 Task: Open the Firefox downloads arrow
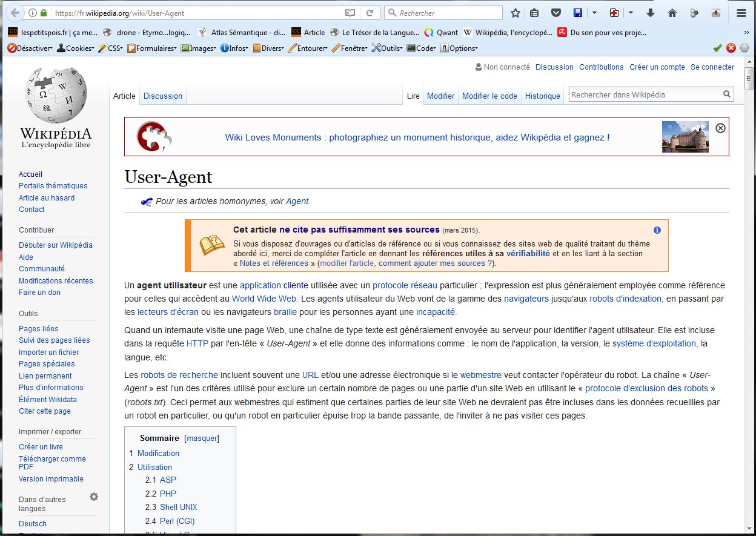[x=651, y=13]
